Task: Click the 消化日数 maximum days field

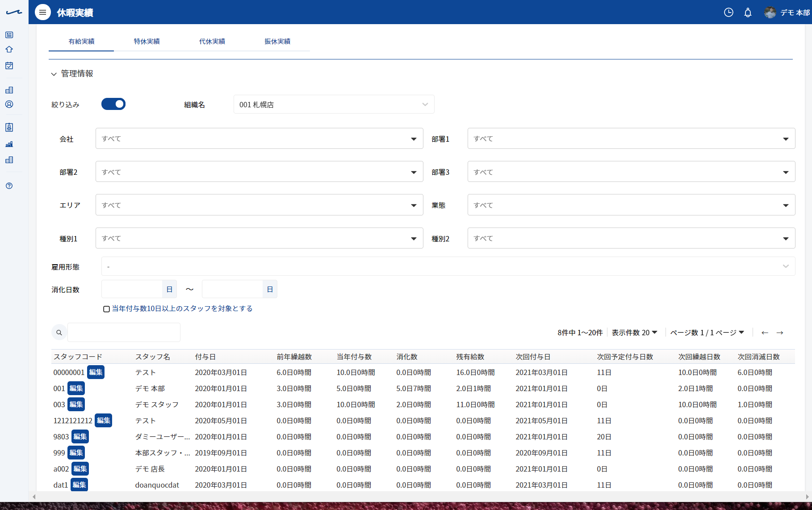Action: point(232,289)
